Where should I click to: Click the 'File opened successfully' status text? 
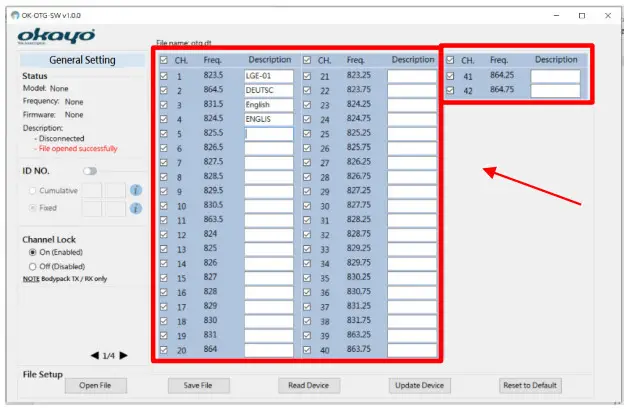[x=78, y=148]
